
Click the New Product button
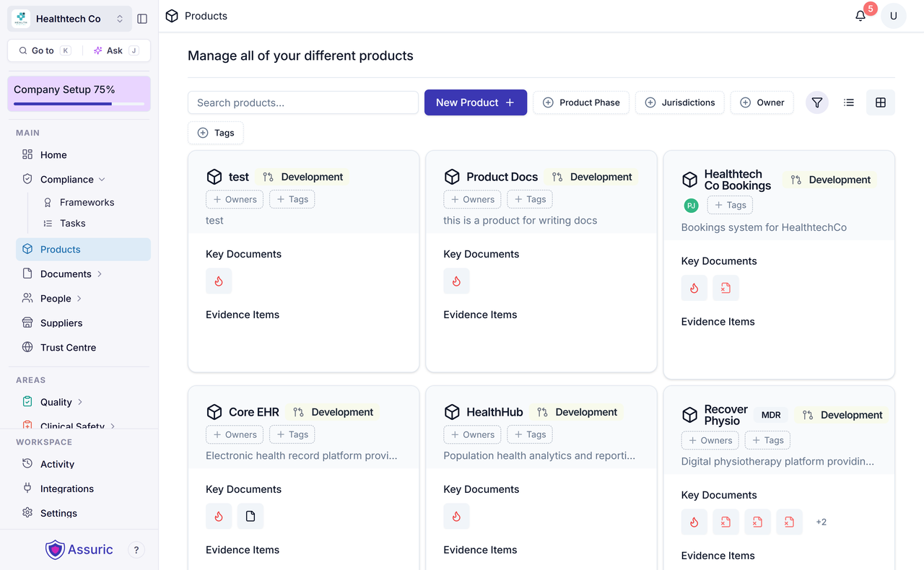476,102
